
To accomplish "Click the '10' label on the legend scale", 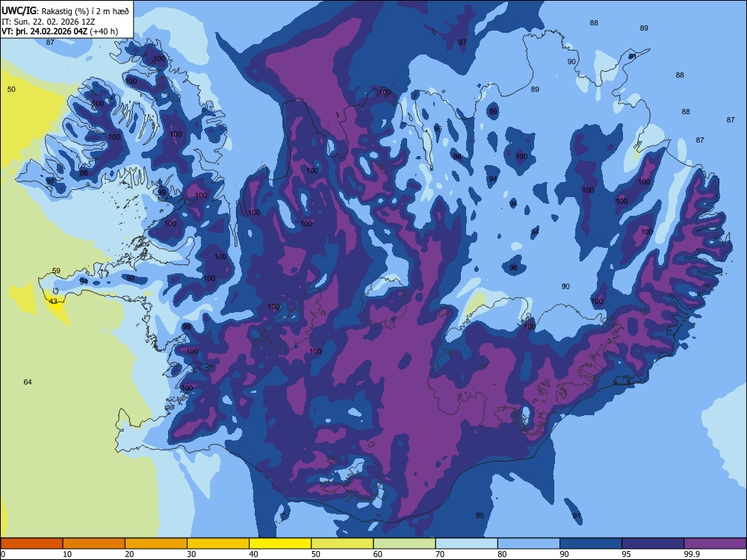I will 67,554.
